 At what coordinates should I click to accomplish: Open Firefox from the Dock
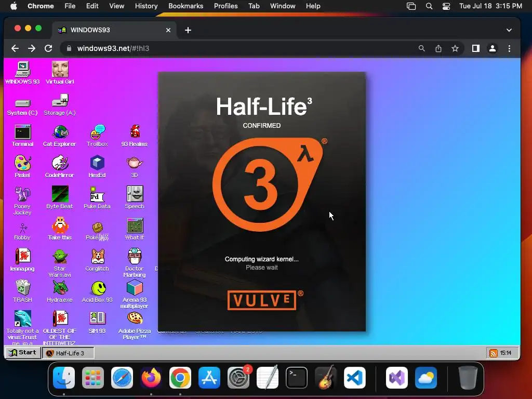pos(151,378)
